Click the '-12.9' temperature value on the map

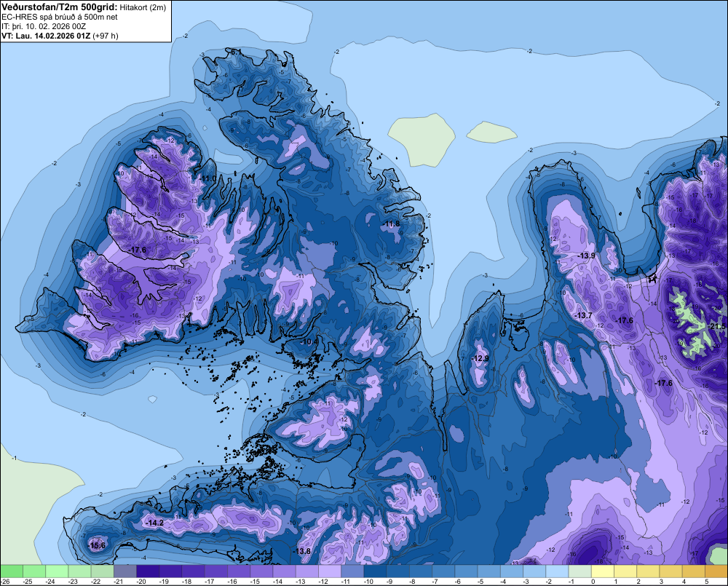(x=480, y=358)
